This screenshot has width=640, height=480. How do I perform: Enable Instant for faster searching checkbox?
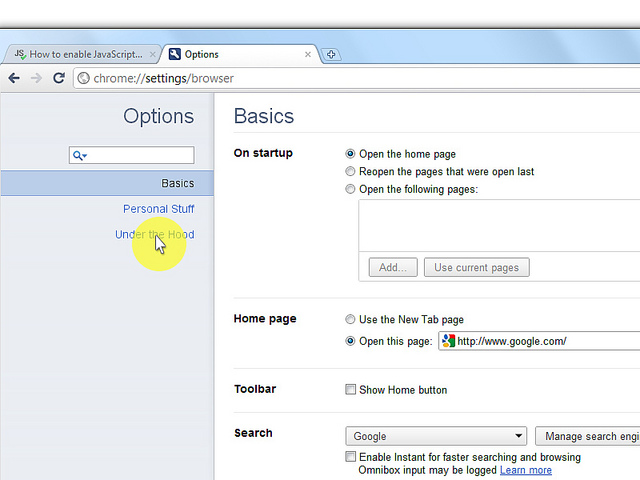(350, 457)
